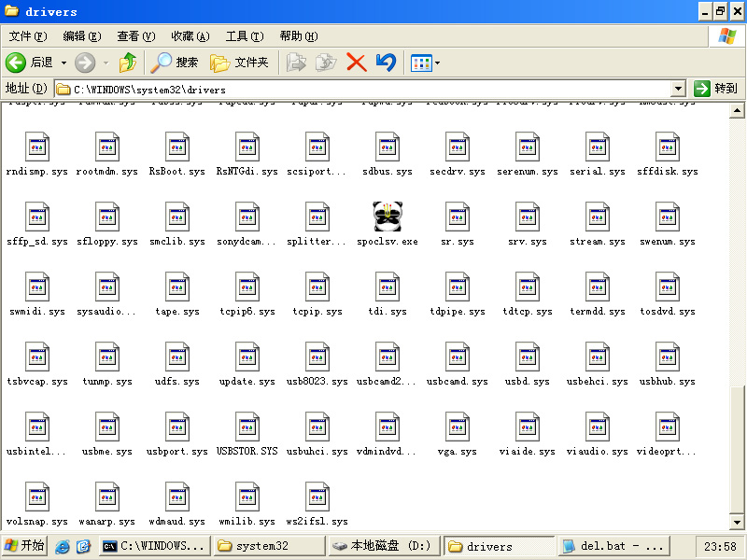Open the 帮助(H) menu
Screen dimensions: 747x560
click(299, 36)
